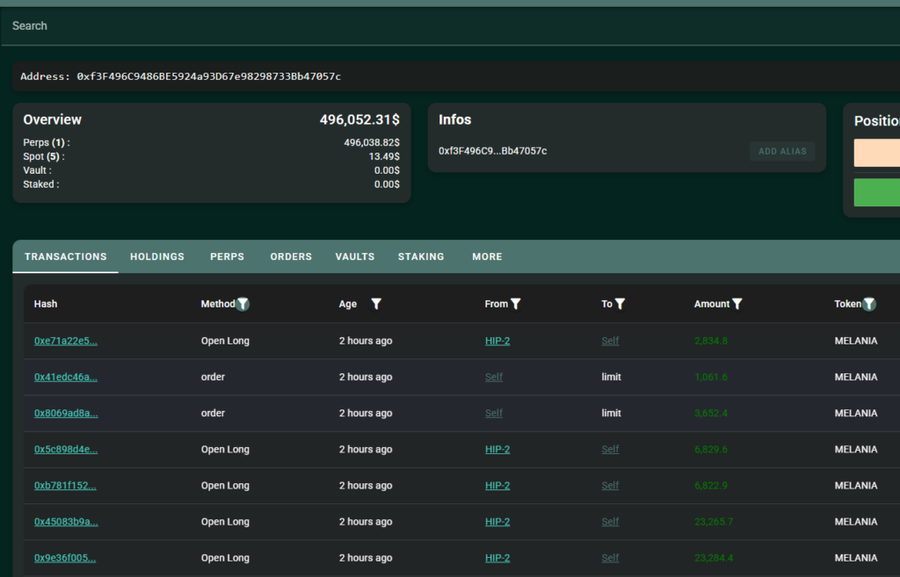
Task: Open the To column filter
Action: click(x=620, y=304)
